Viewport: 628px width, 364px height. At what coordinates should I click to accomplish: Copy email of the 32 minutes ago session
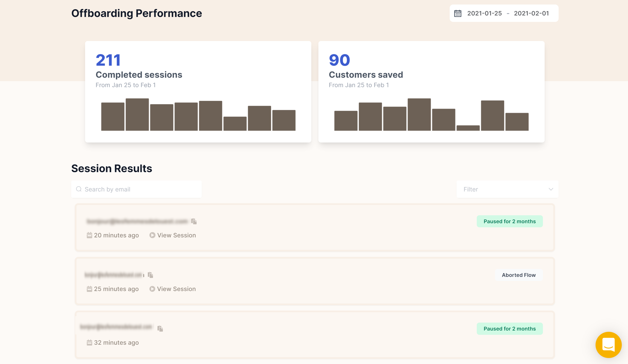tap(160, 329)
